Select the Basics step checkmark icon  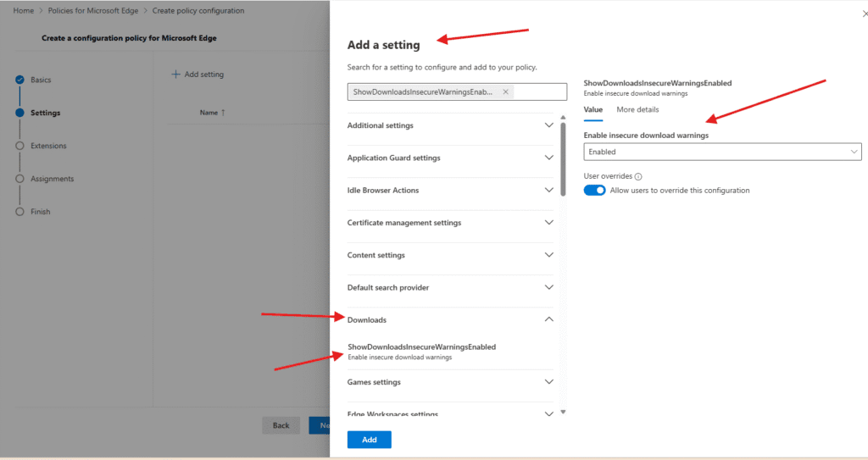(x=19, y=80)
